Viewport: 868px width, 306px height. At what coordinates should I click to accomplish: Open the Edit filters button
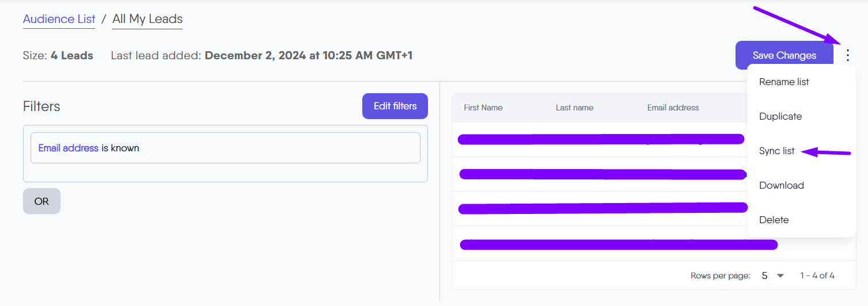(x=395, y=106)
